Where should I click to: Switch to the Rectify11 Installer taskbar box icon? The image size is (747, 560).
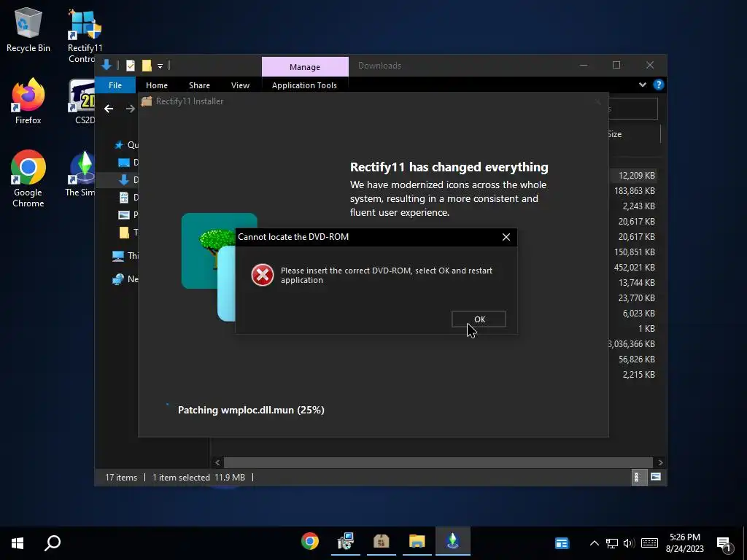381,542
